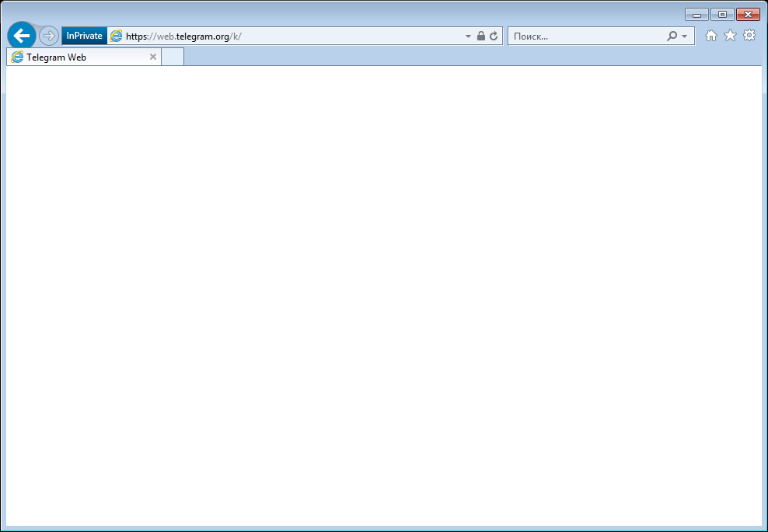Screen dimensions: 768x532
Task: Open the Home page icon
Action: point(711,35)
